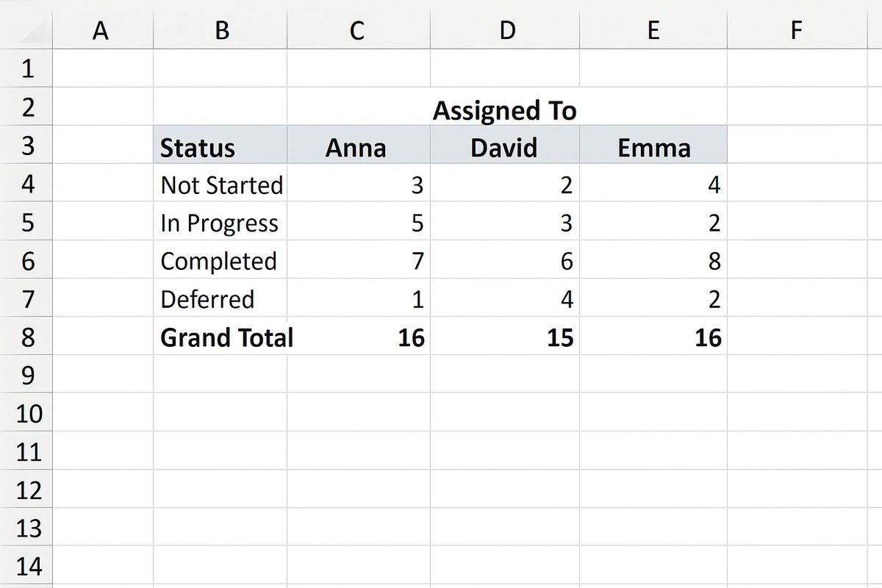Select row 4 header

click(x=26, y=183)
